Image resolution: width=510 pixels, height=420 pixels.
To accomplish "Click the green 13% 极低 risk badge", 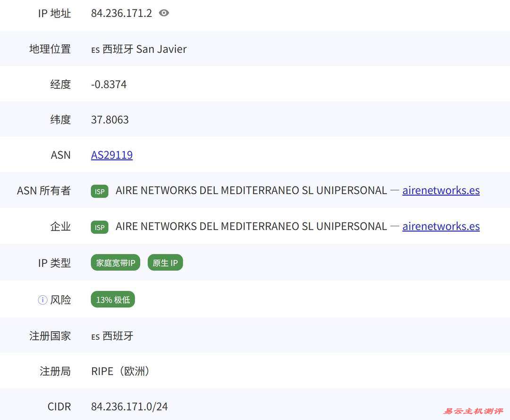I will coord(112,299).
